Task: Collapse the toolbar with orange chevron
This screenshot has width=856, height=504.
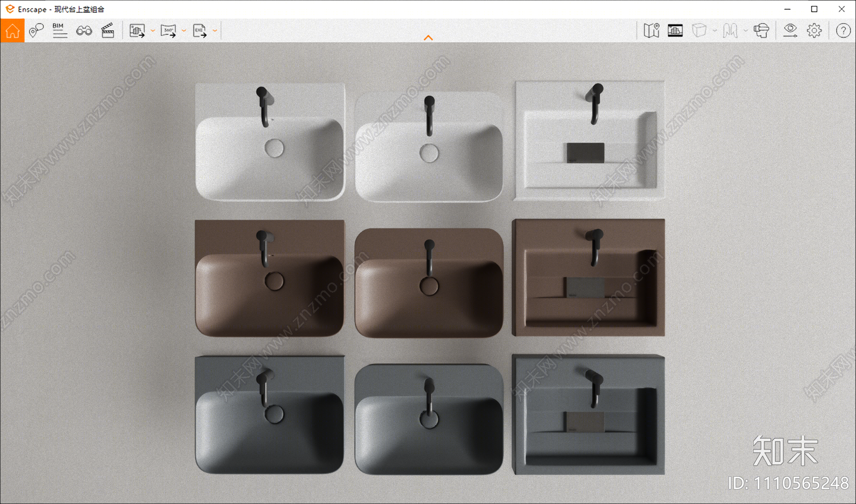Action: click(x=428, y=37)
